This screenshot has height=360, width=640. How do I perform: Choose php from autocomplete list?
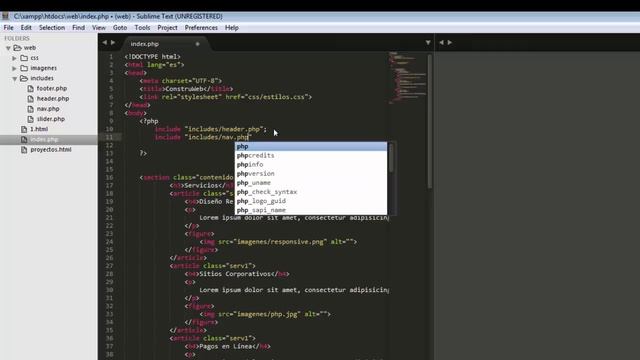point(311,146)
